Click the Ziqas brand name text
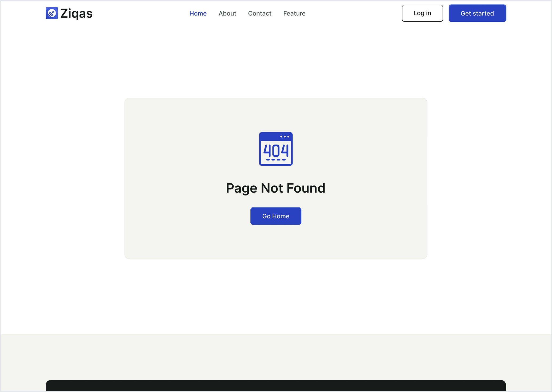552x392 pixels. (76, 13)
